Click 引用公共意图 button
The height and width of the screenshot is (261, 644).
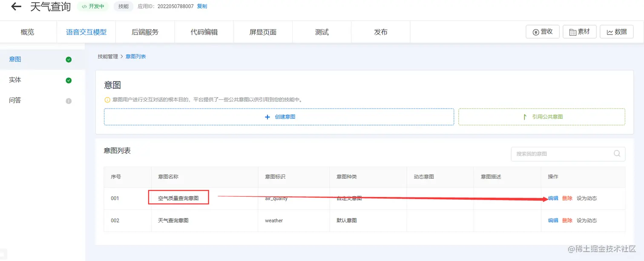pos(542,117)
